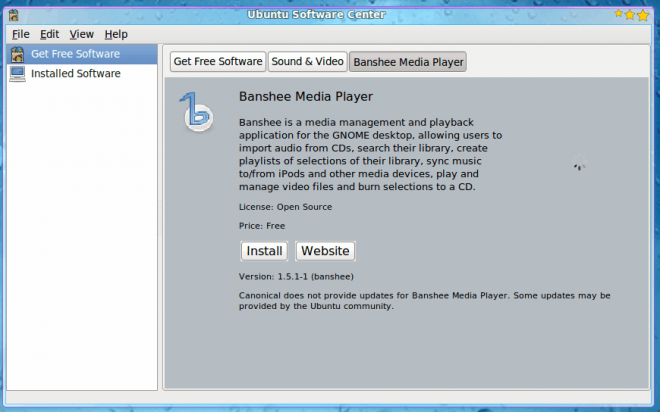The height and width of the screenshot is (412, 660).
Task: Open the File menu
Action: (21, 34)
